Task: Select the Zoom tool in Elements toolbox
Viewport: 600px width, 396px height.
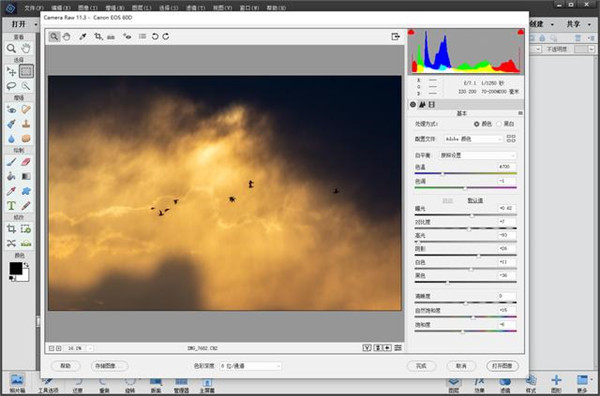Action: [x=11, y=48]
